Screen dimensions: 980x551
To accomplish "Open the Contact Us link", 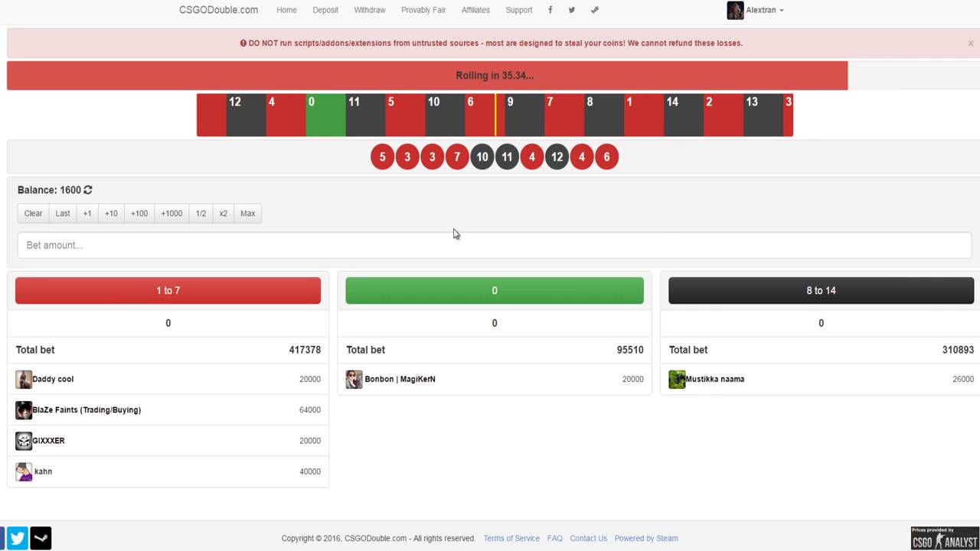I will 588,539.
